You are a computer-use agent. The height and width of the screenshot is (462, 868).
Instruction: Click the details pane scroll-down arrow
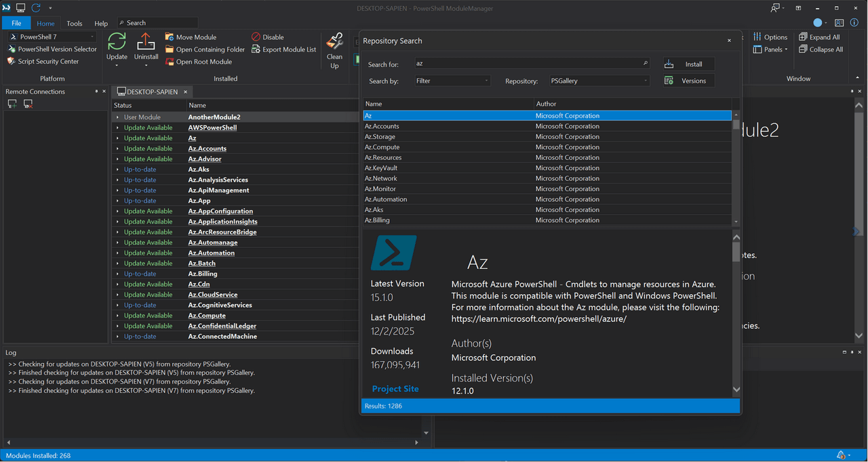pos(736,390)
